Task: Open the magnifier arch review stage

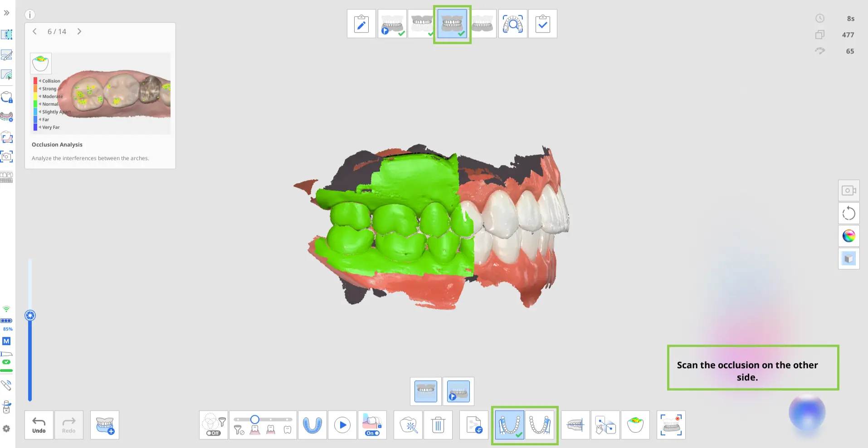Action: [513, 24]
